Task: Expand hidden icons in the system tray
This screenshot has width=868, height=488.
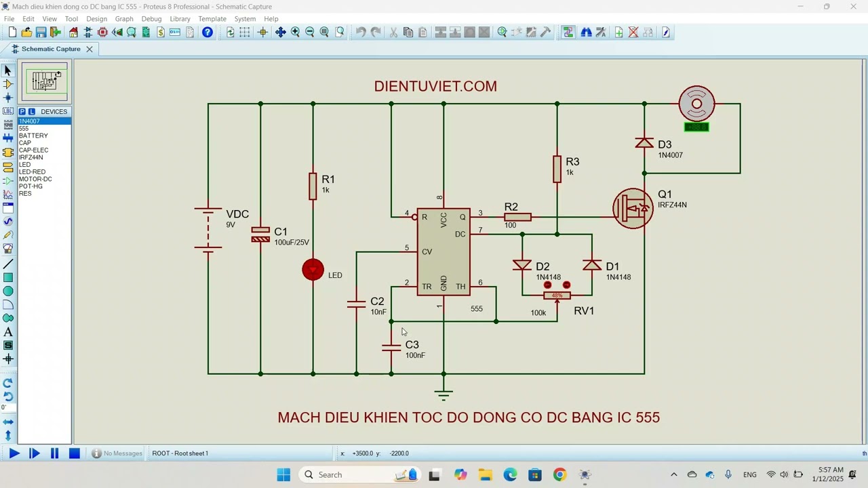Action: pyautogui.click(x=673, y=474)
